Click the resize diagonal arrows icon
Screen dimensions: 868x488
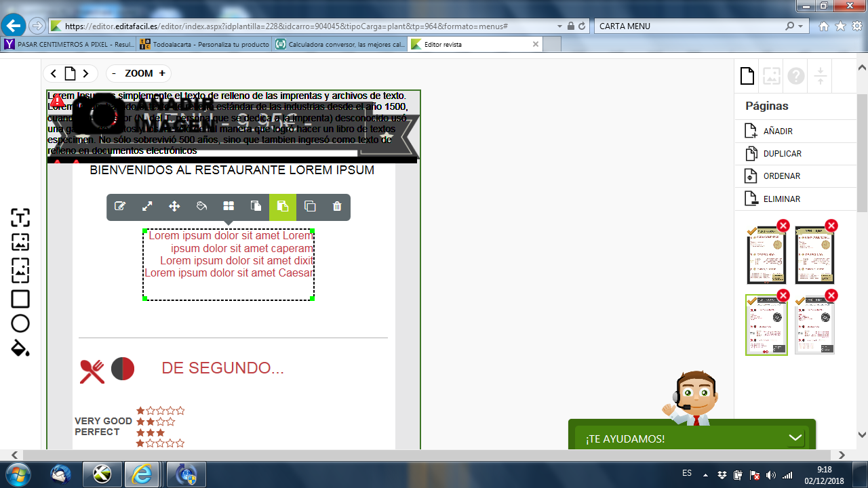coord(147,207)
